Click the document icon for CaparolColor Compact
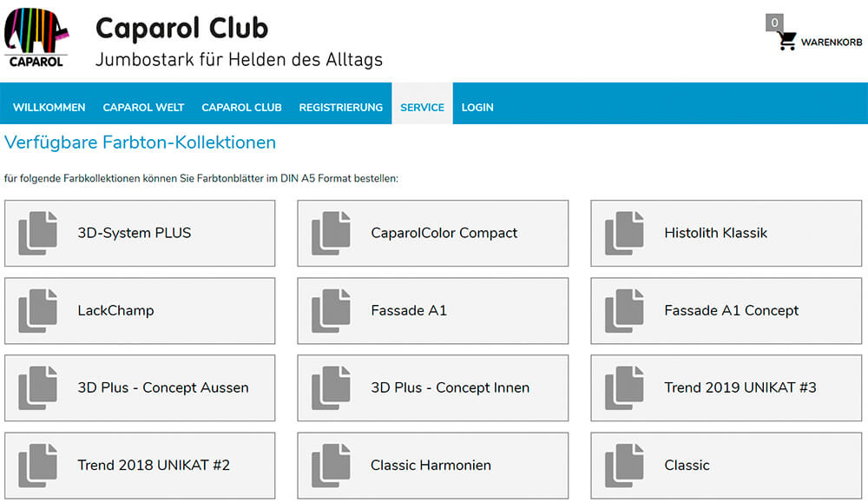Viewport: 868px width, 503px height. tap(331, 233)
